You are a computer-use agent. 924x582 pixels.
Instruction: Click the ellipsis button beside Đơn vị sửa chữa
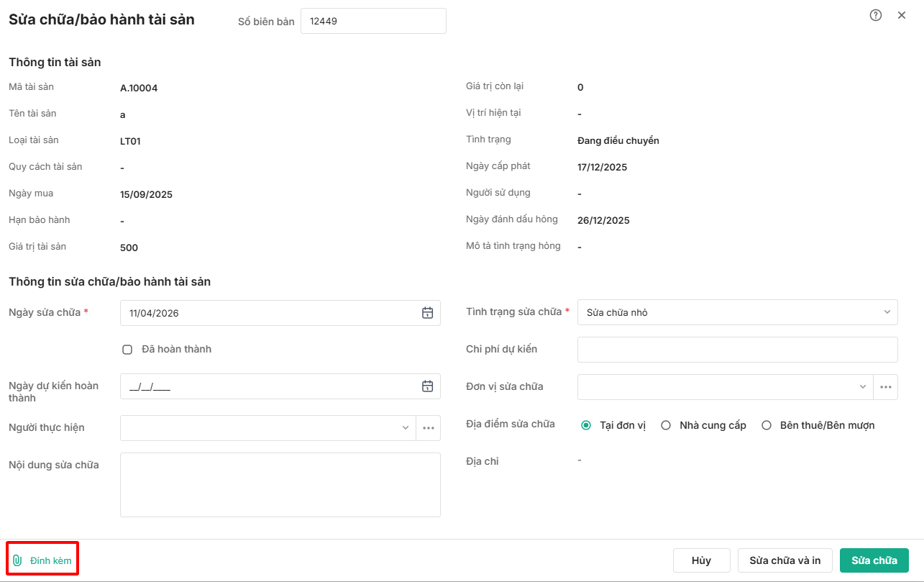(885, 387)
